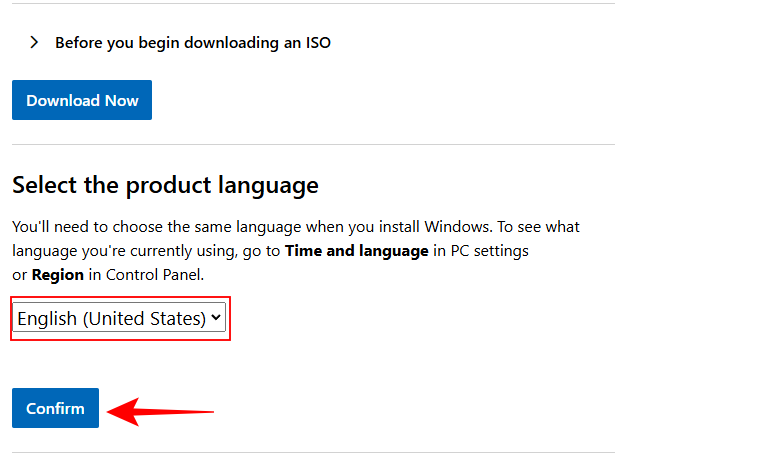Click the word "ISO" in the expander title

pyautogui.click(x=317, y=43)
